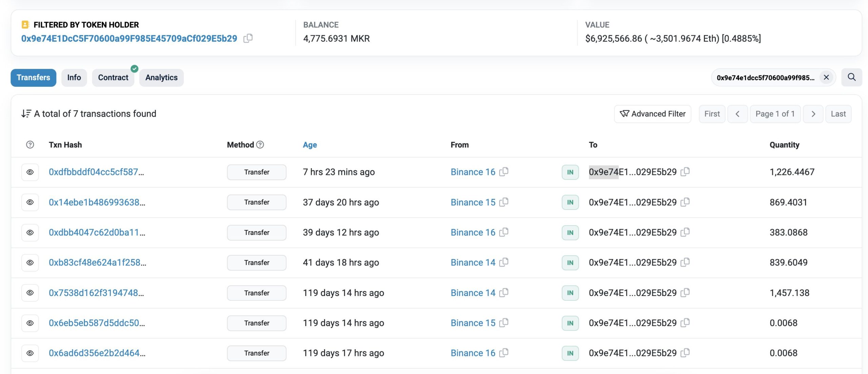868x374 pixels.
Task: Switch to the Transfers tab
Action: coord(33,78)
